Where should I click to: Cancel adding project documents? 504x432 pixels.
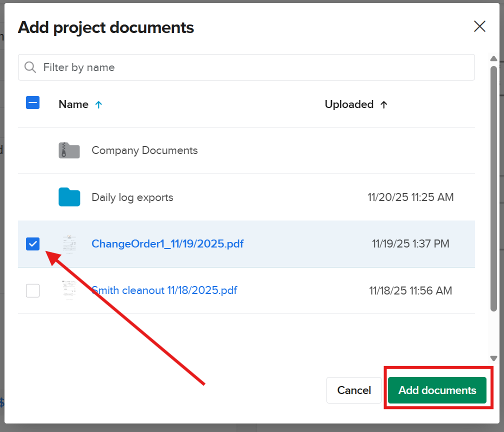point(354,390)
